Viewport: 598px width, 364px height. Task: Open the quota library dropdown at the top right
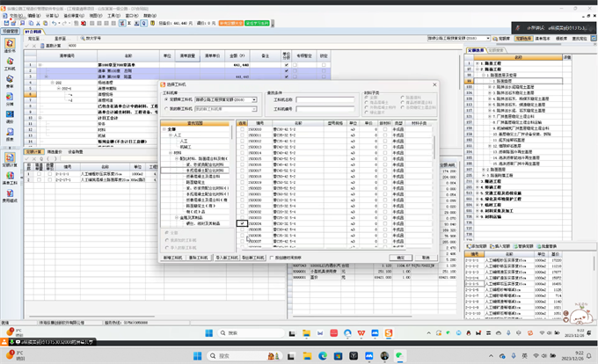coord(488,39)
